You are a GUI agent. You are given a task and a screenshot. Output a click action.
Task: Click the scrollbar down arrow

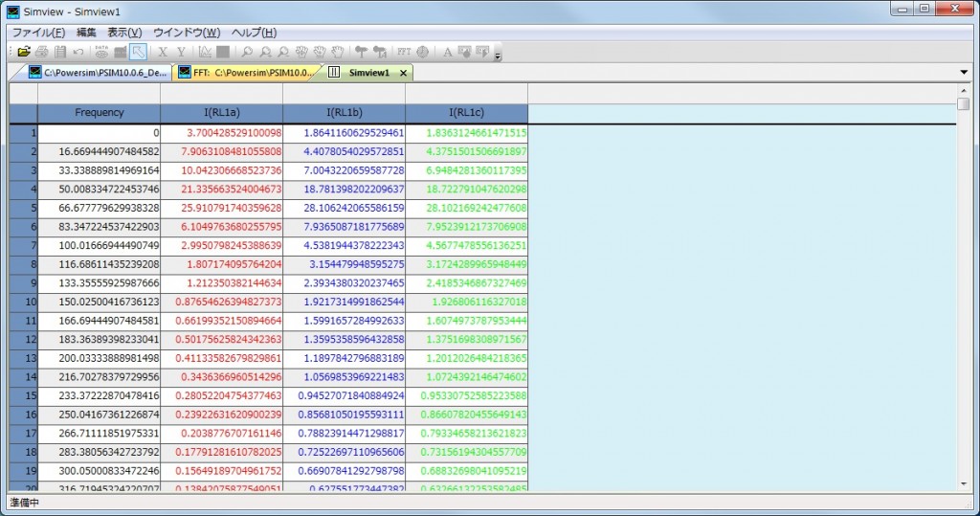[963, 484]
